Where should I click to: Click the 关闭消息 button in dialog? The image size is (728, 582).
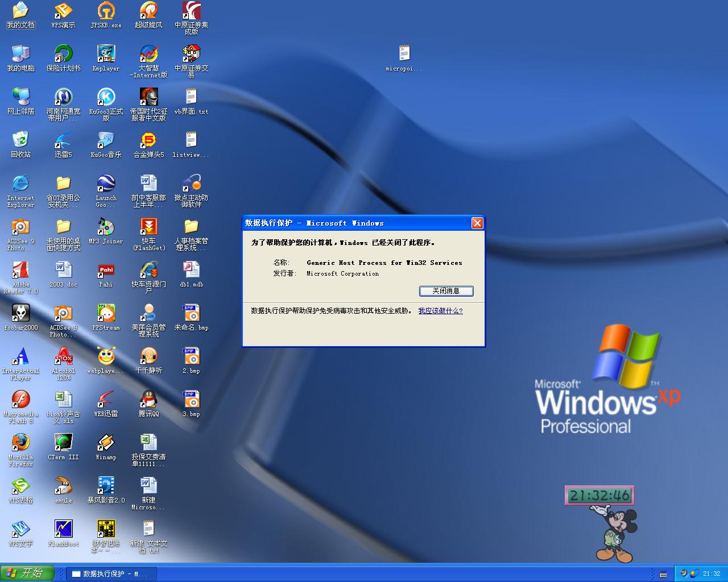(446, 291)
